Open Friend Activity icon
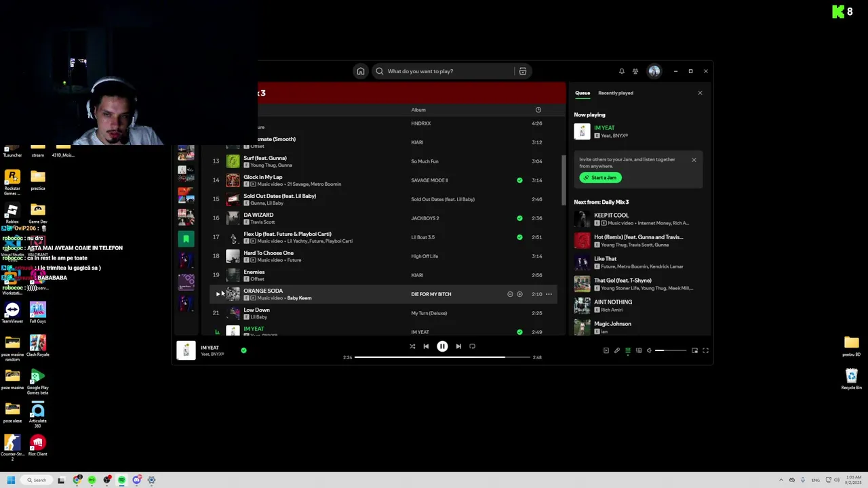This screenshot has height=488, width=868. [x=635, y=71]
